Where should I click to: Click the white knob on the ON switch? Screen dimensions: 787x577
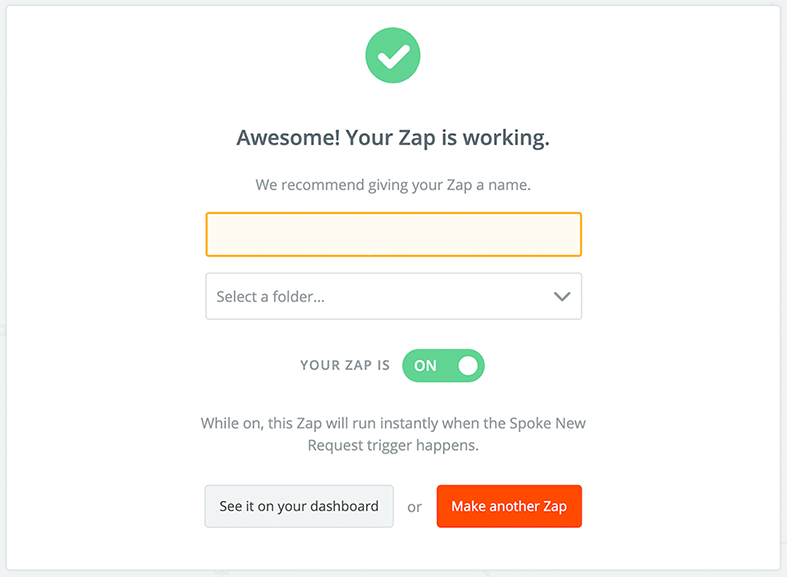(468, 366)
